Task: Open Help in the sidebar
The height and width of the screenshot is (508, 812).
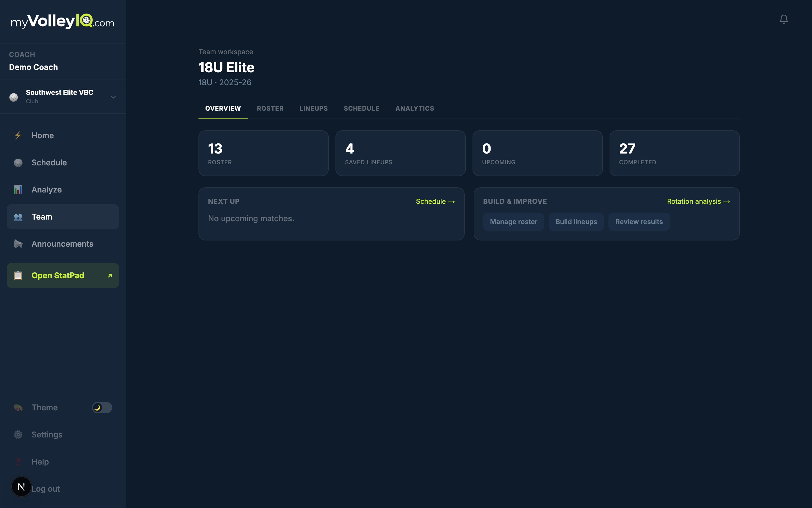Action: tap(63, 462)
